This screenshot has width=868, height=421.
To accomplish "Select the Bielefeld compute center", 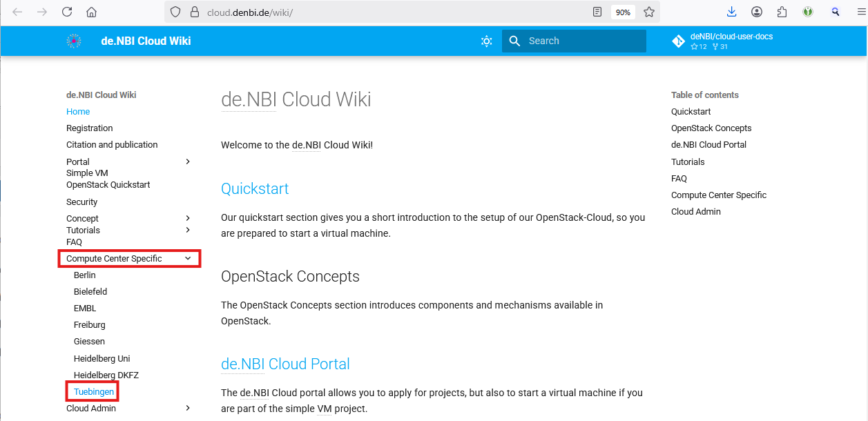I will click(x=90, y=292).
